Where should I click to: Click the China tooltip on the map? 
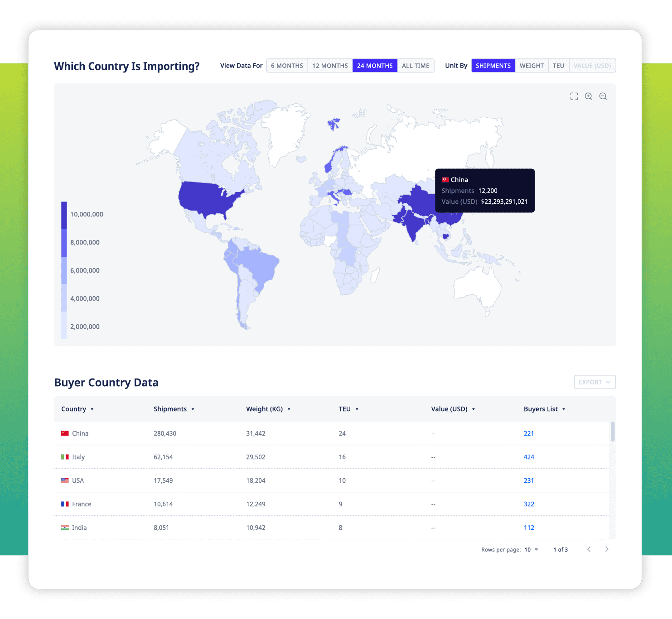click(485, 191)
